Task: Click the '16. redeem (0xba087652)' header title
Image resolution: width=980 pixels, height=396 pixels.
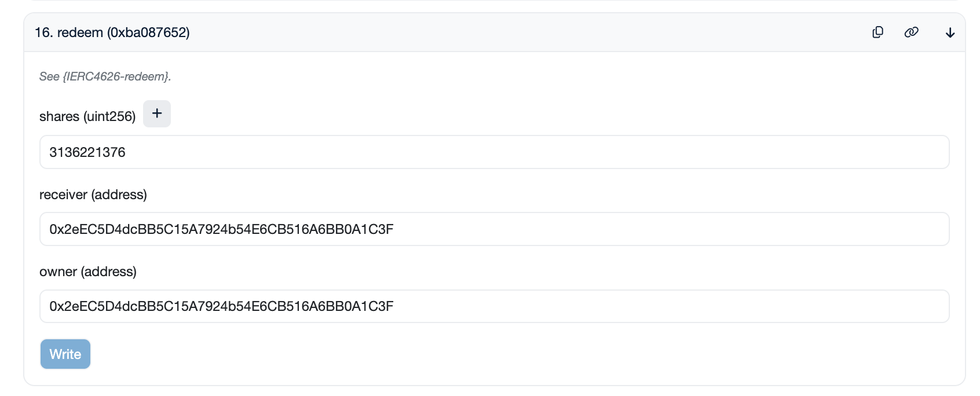Action: pos(112,32)
